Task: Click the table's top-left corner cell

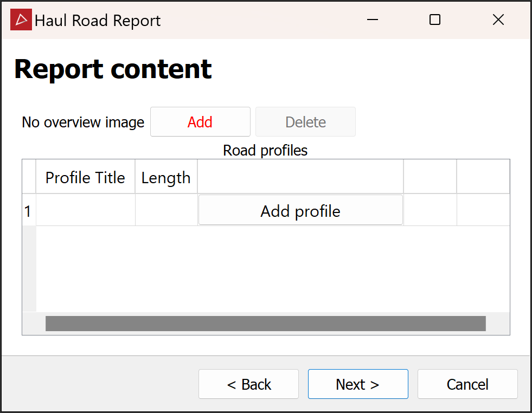Action: coord(29,177)
